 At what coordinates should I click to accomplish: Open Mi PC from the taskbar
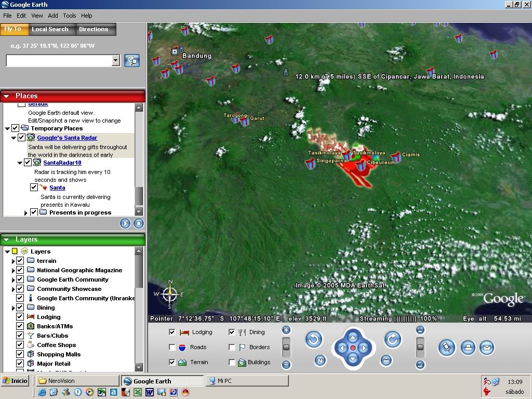[247, 381]
